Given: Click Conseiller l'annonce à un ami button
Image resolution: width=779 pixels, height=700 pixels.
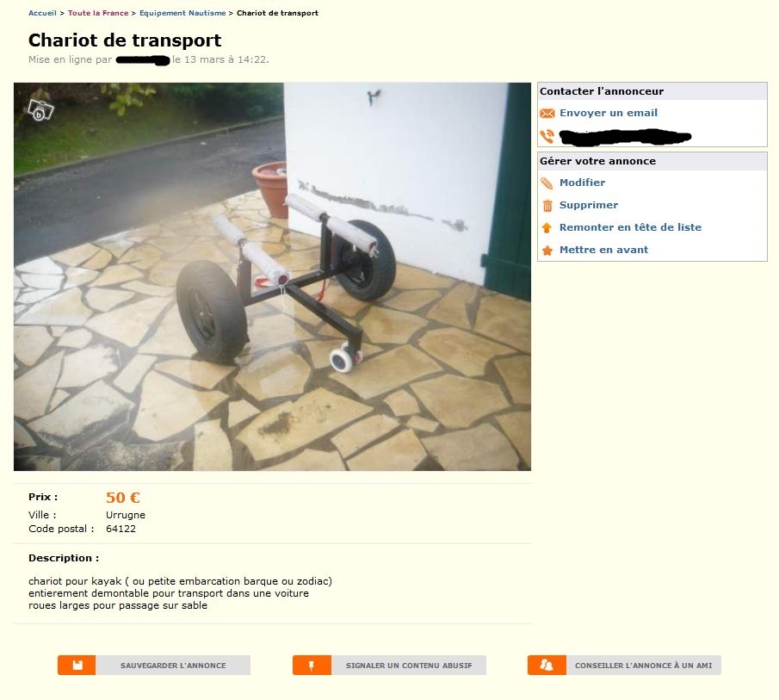Looking at the screenshot, I should [624, 666].
